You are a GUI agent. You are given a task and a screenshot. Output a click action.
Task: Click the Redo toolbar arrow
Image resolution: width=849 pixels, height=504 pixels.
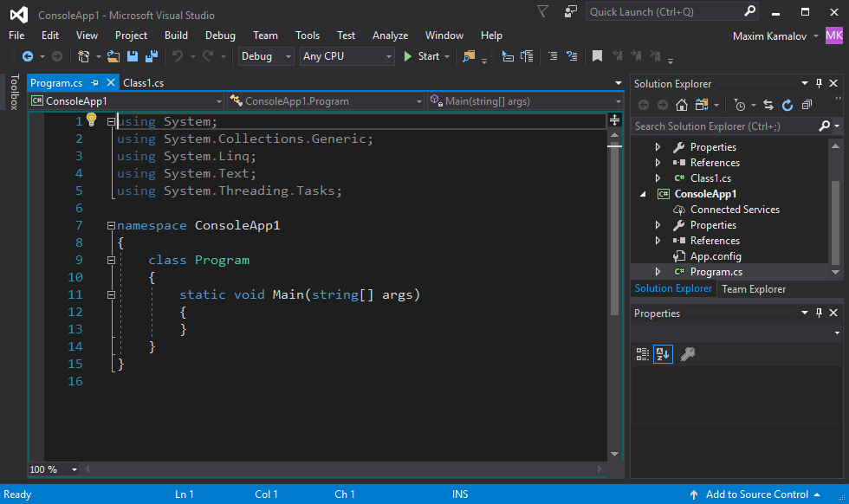[x=209, y=56]
